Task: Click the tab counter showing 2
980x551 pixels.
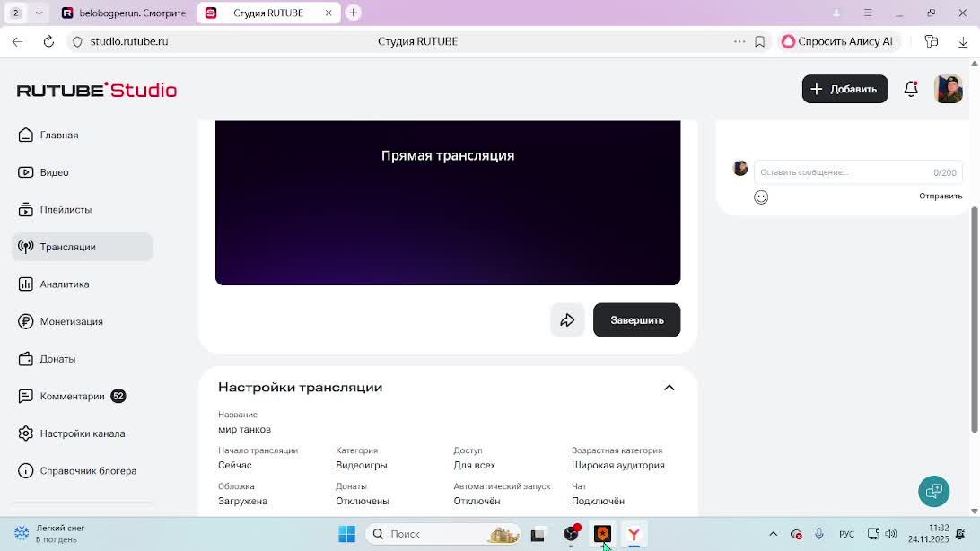Action: point(16,13)
